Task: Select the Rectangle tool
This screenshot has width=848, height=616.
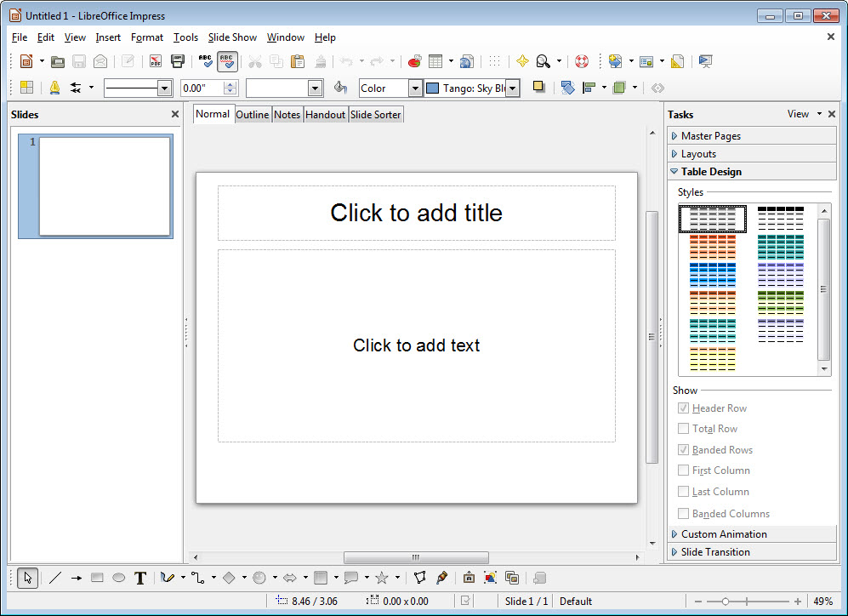Action: point(97,578)
